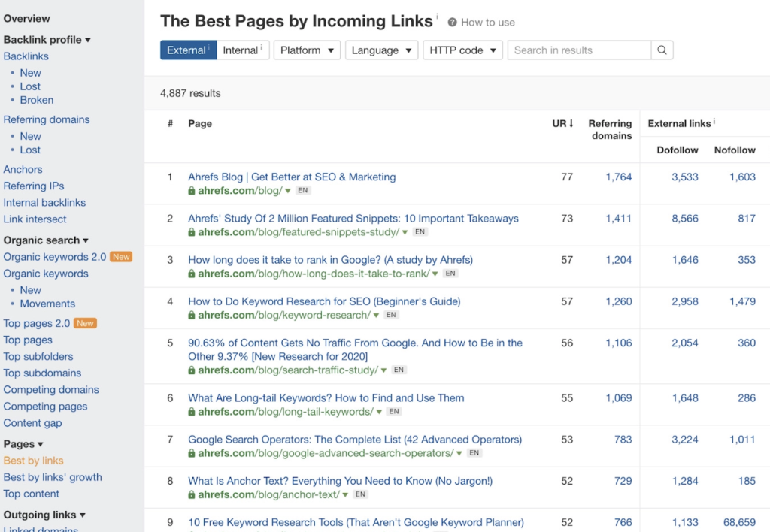Click the EN language badge for ahrefs.com/blog/

point(303,190)
